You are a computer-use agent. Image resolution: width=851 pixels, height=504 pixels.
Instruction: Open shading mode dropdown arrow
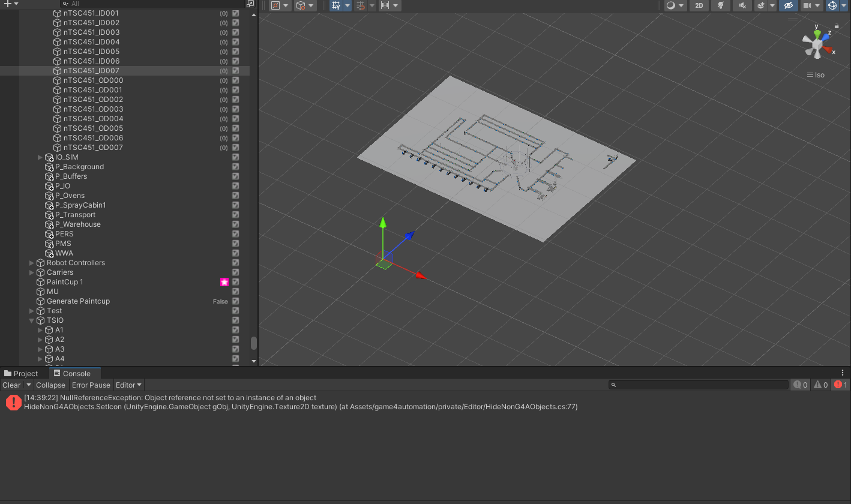[x=681, y=5]
